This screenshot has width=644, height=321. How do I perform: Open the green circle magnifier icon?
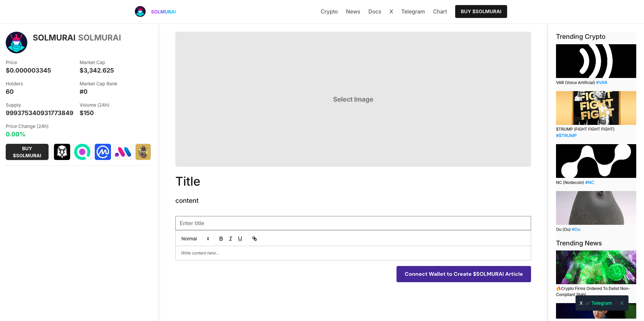click(x=82, y=152)
